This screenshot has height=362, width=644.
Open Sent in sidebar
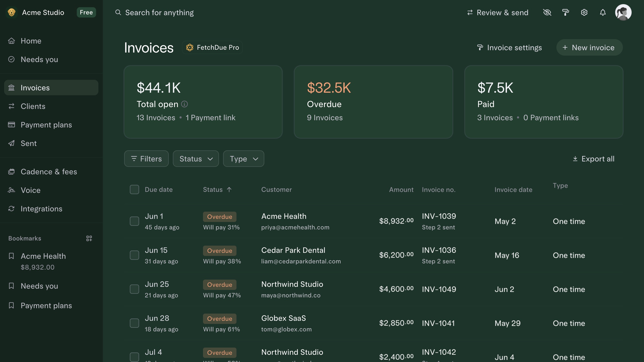51,143
